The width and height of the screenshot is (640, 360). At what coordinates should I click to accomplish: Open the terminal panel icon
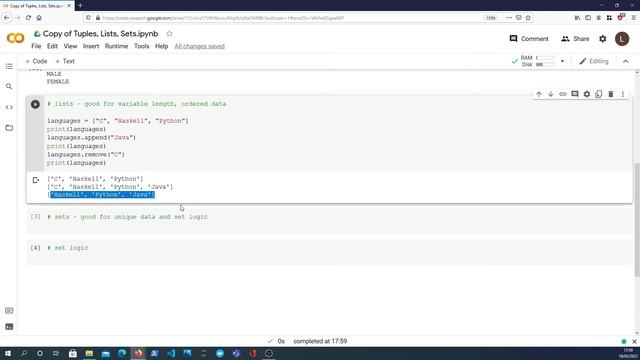click(9, 327)
